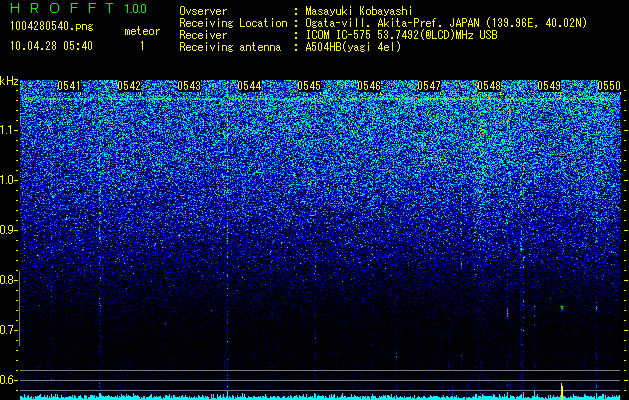Image resolution: width=629 pixels, height=400 pixels.
Task: Select the file name 1004280540.png
Action: 52,27
